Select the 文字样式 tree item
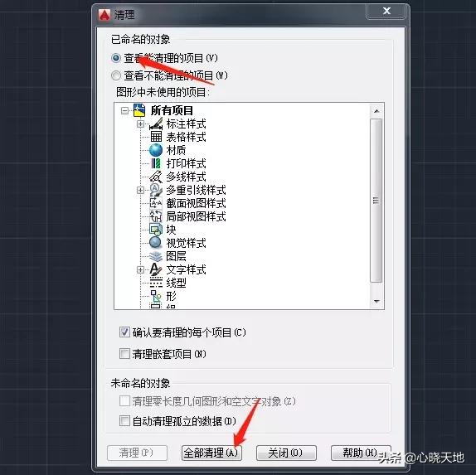Viewport: 476px width, 475px height. point(186,269)
